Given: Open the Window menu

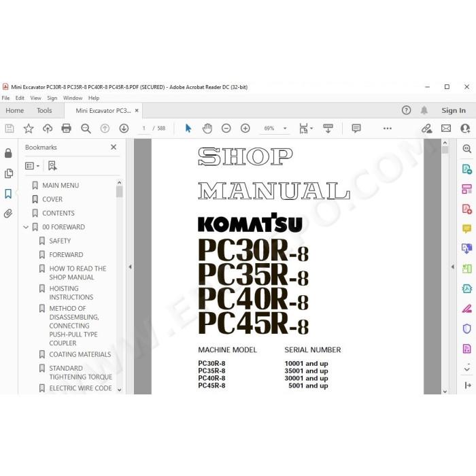Looking at the screenshot, I should click(x=73, y=98).
